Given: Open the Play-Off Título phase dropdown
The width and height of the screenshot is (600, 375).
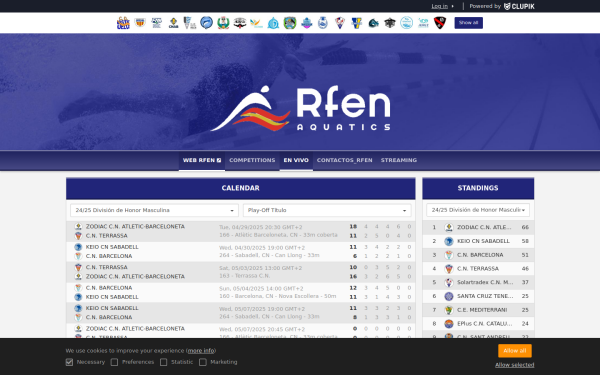Looking at the screenshot, I should coord(327,210).
